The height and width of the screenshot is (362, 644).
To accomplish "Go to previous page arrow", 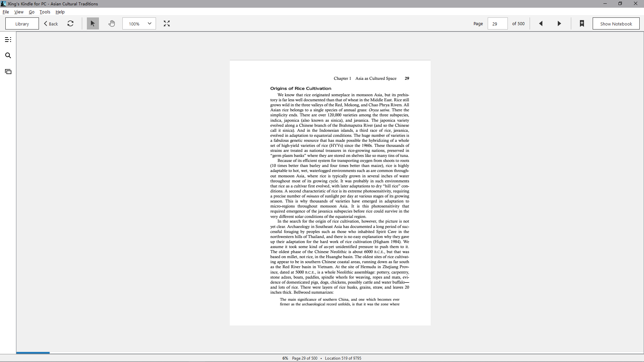I will pos(541,23).
